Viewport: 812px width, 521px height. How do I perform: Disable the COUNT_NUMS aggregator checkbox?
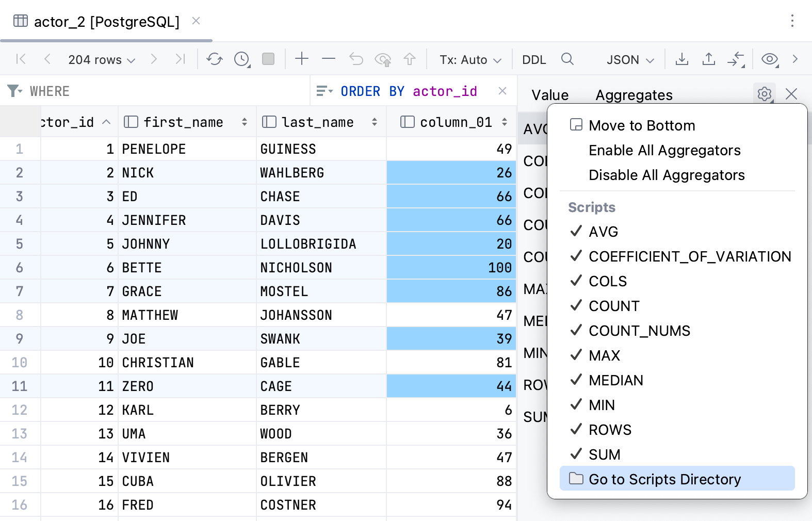point(639,331)
